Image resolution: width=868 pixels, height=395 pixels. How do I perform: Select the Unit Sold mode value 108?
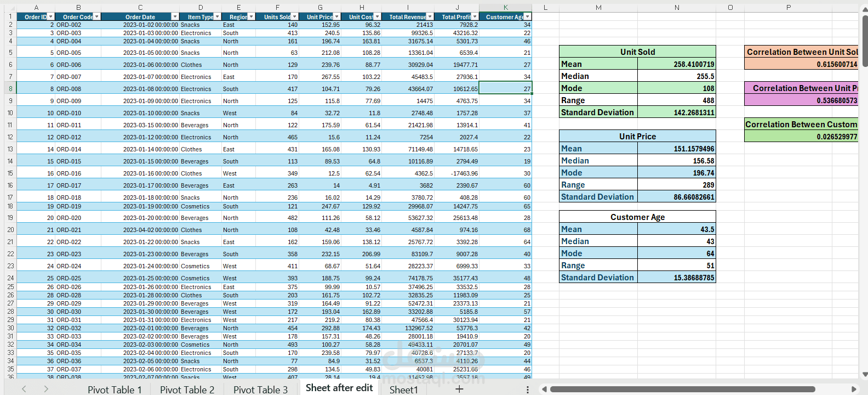[x=677, y=88]
